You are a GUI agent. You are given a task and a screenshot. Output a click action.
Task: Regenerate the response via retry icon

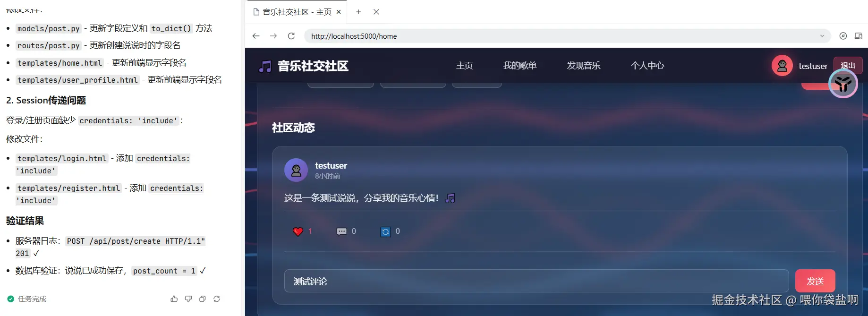pyautogui.click(x=217, y=299)
